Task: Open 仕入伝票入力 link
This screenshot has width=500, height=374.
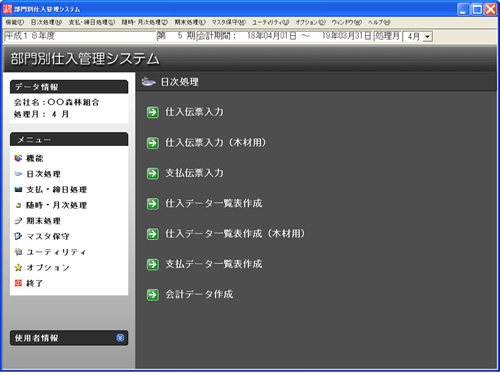Action: pos(194,112)
